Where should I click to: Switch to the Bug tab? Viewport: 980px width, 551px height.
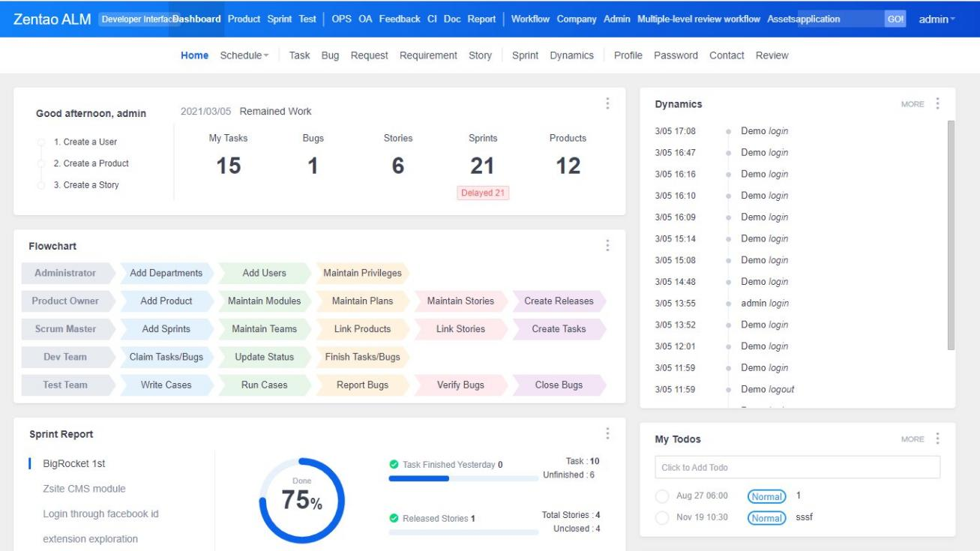(330, 55)
